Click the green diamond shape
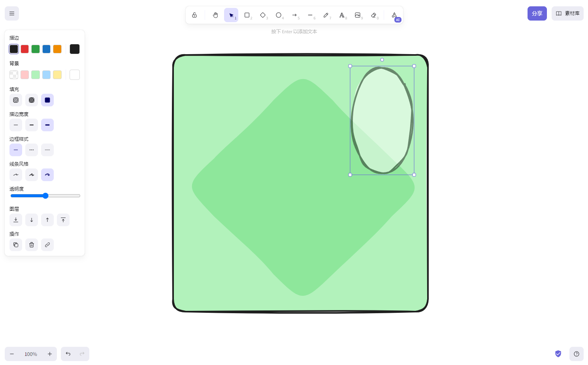This screenshot has width=588, height=365. (x=303, y=187)
